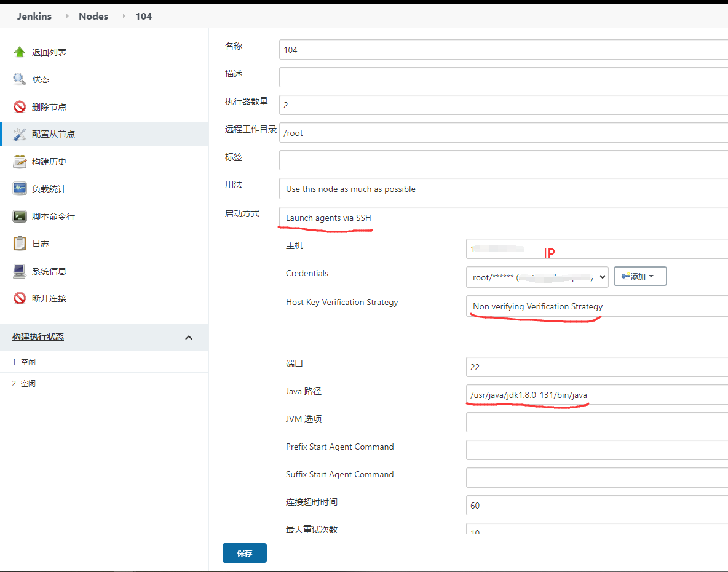
Task: Click the 主机 IP field
Action: [597, 249]
